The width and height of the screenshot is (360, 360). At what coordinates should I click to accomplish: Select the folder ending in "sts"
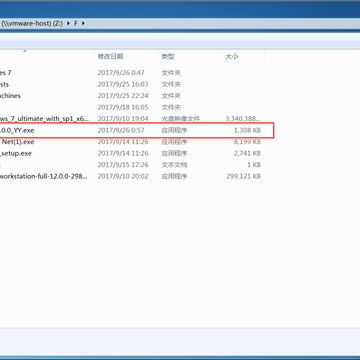(132, 84)
